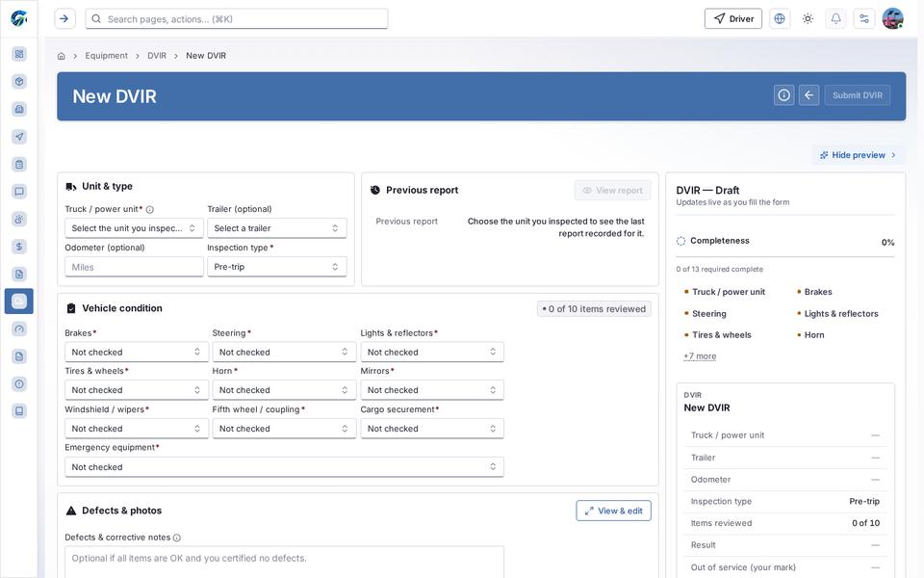Open the settings sliders icon
The height and width of the screenshot is (578, 924).
864,19
